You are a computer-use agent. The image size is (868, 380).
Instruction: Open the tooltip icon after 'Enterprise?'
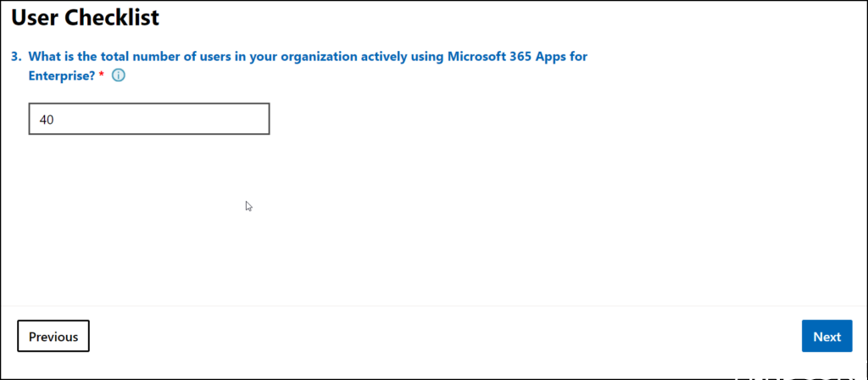pos(119,75)
